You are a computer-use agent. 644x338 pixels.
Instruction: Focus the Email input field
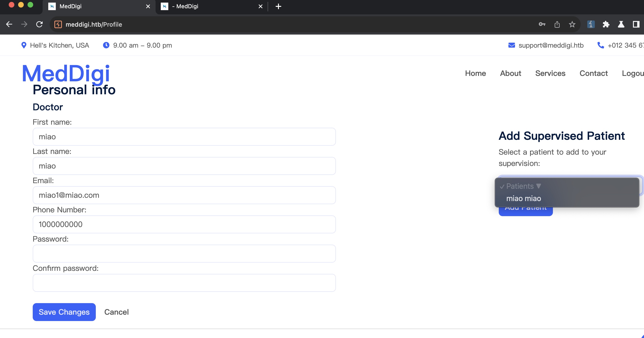pyautogui.click(x=184, y=195)
